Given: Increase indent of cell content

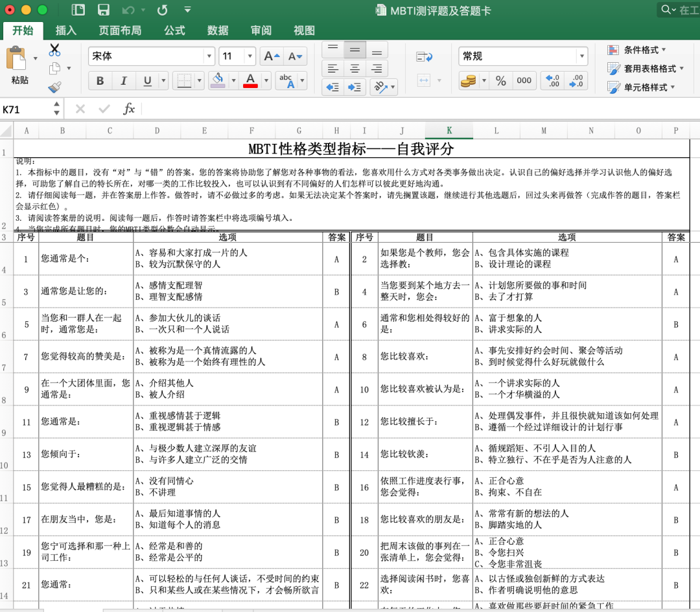Looking at the screenshot, I should (x=355, y=87).
